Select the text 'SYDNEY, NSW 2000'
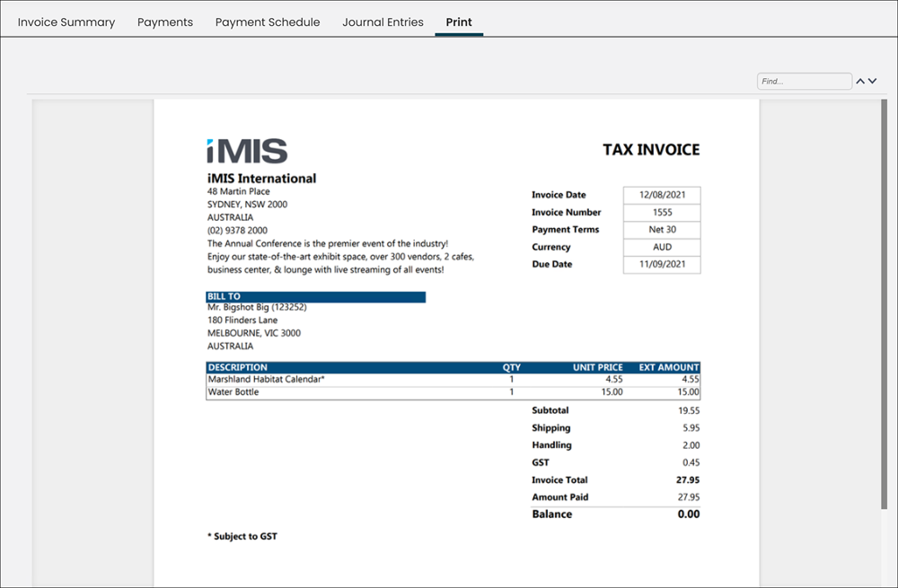 (248, 205)
